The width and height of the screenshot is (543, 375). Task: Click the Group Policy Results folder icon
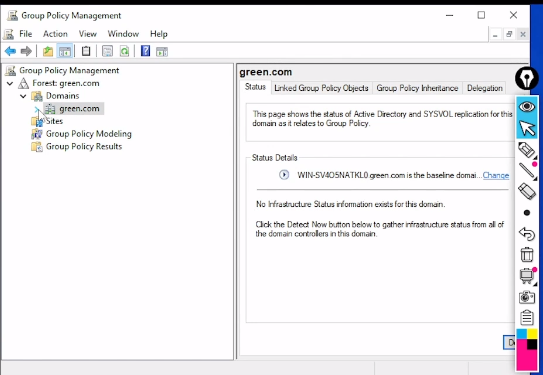(37, 146)
